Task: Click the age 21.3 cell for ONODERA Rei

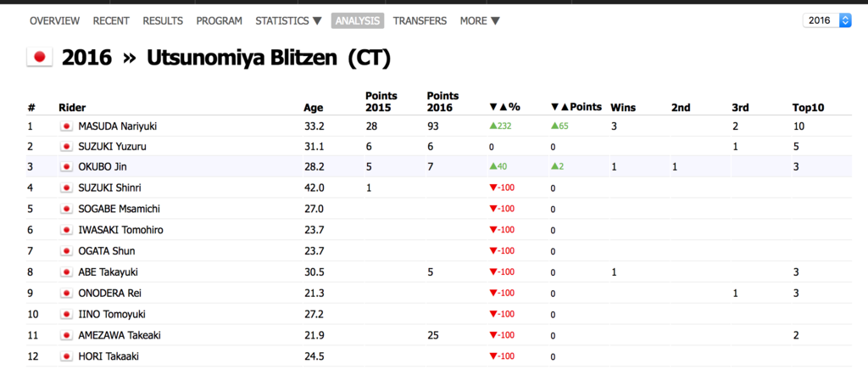Action: point(314,294)
